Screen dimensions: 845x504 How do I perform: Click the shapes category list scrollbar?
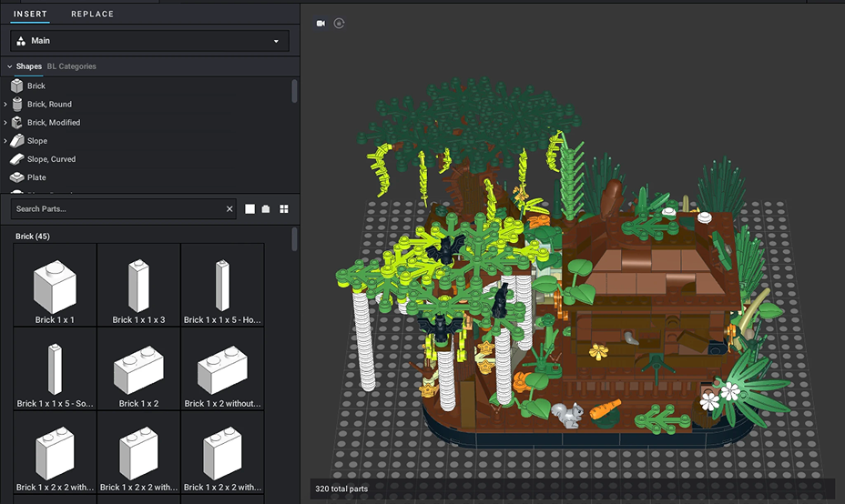(294, 90)
